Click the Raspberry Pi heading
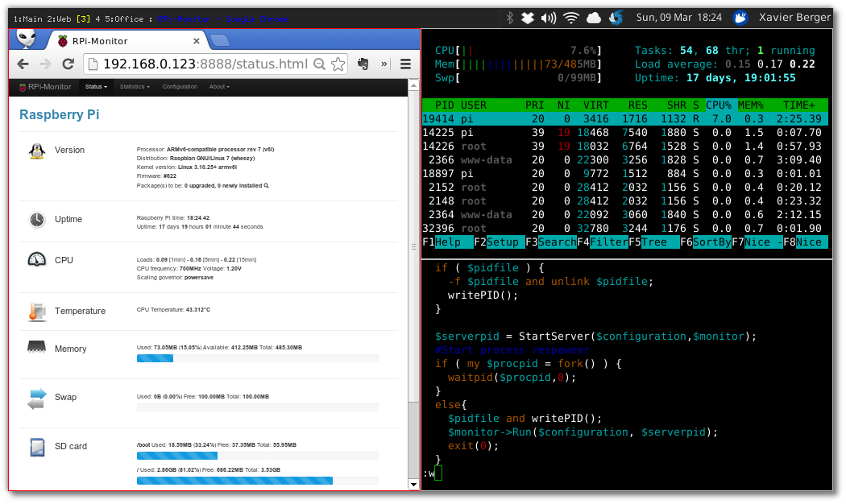Viewport: 846px width, 504px height. tap(60, 115)
